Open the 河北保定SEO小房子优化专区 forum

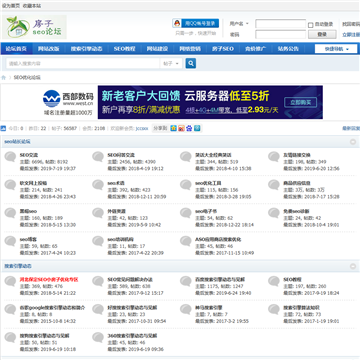(x=49, y=280)
